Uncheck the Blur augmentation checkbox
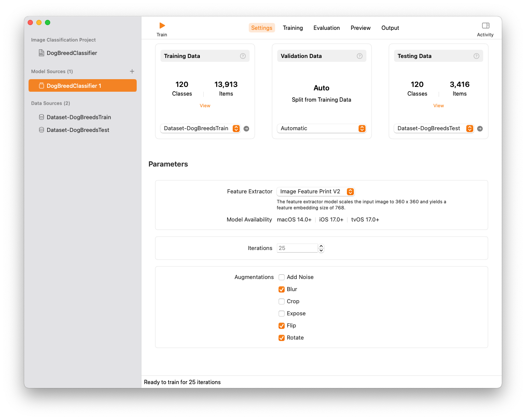Screen dimensions: 526x420 pyautogui.click(x=282, y=289)
